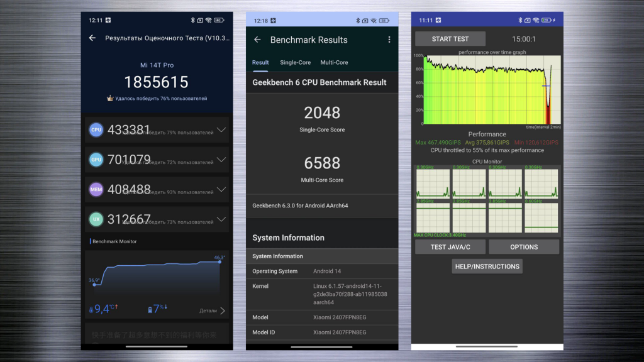The width and height of the screenshot is (644, 362).
Task: Tap the START TEST button
Action: pyautogui.click(x=450, y=39)
